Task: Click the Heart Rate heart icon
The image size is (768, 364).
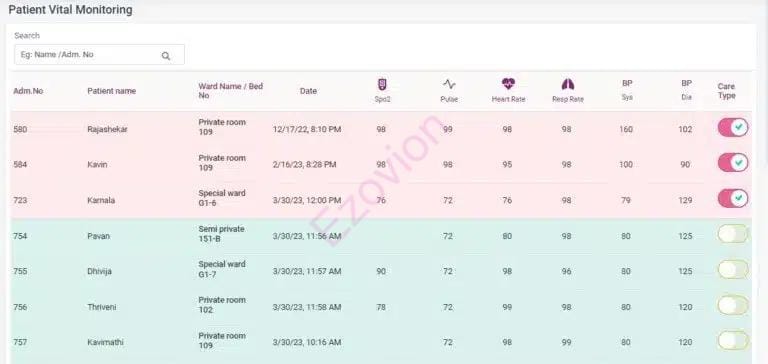Action: pyautogui.click(x=508, y=84)
